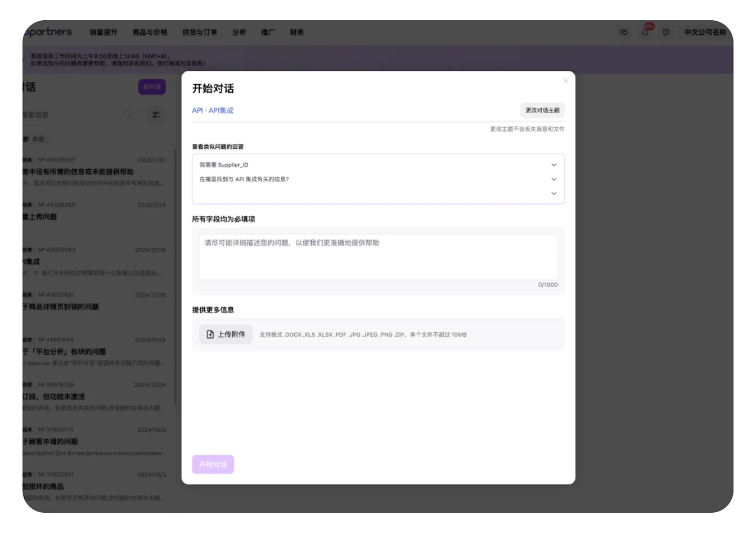Click the search magnifier icon
The width and height of the screenshot is (756, 533).
[128, 115]
